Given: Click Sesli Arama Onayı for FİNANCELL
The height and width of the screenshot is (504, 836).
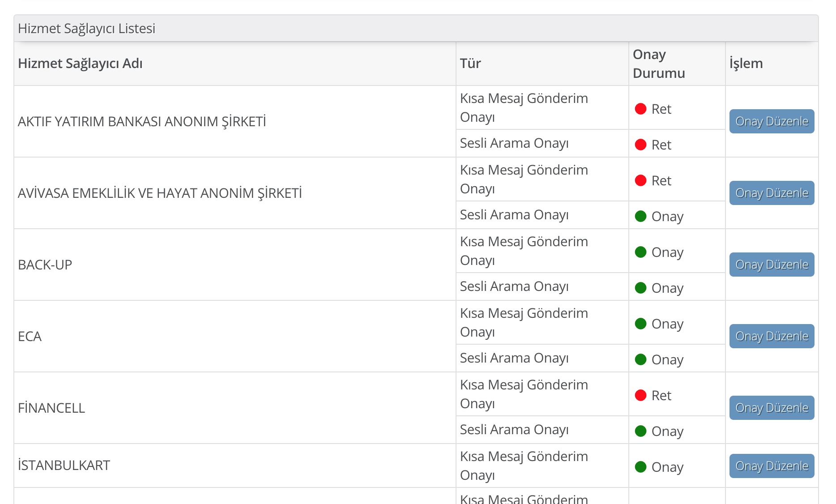Looking at the screenshot, I should [x=514, y=430].
